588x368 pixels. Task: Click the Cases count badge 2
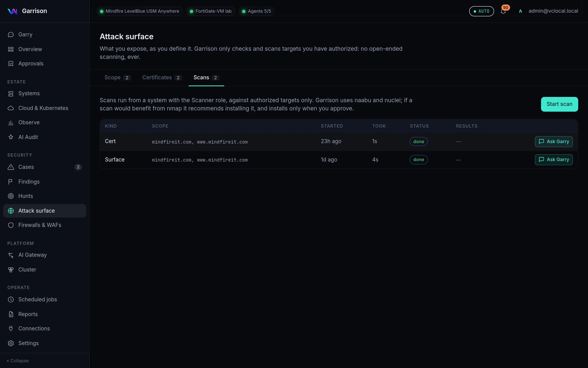78,167
